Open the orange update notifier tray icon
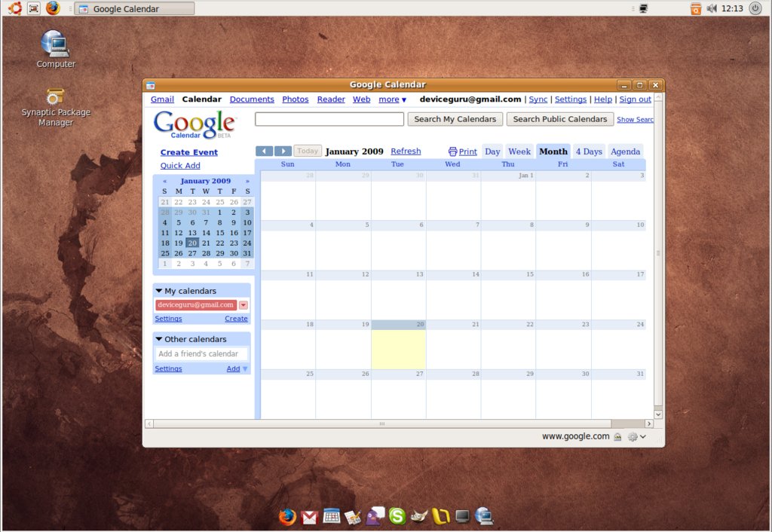This screenshot has height=532, width=772. pyautogui.click(x=695, y=8)
